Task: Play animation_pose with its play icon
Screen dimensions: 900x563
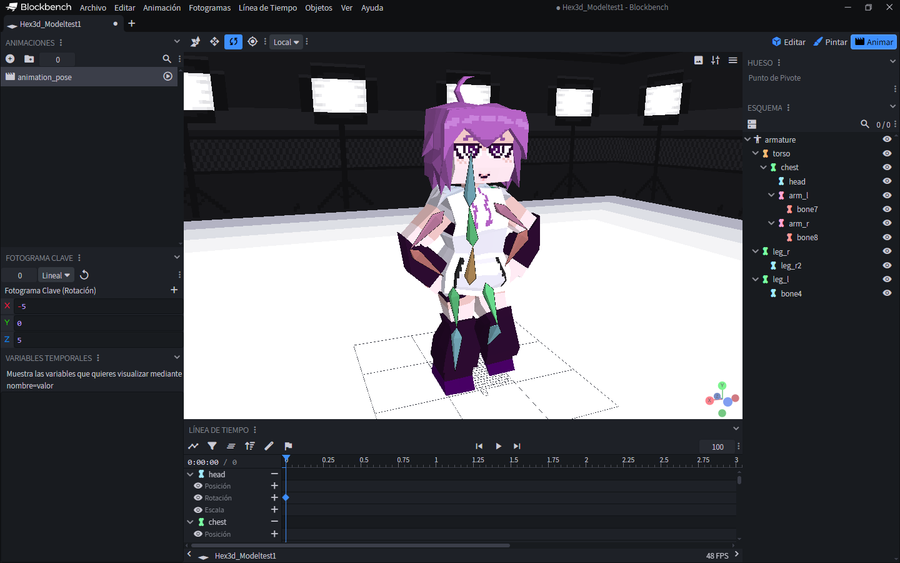Action: 168,76
